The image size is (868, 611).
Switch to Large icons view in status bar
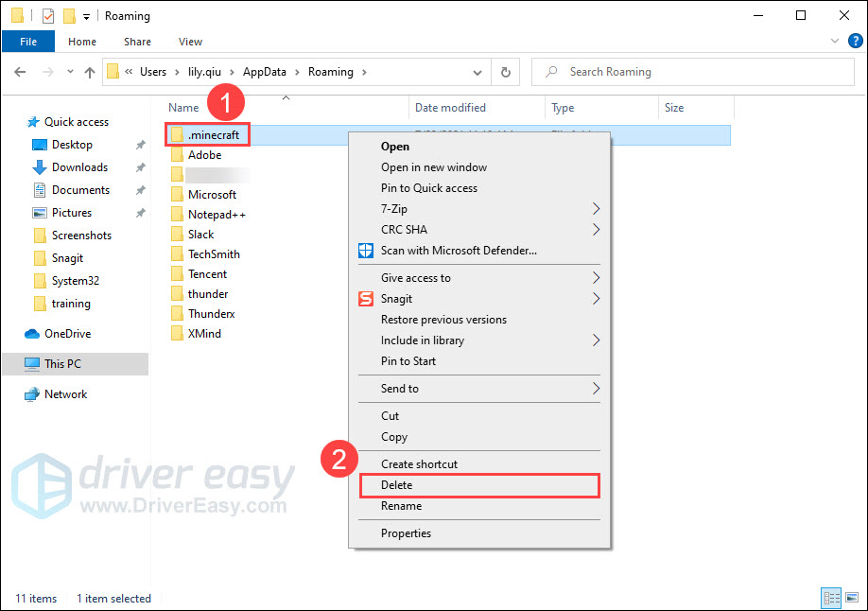click(x=852, y=598)
